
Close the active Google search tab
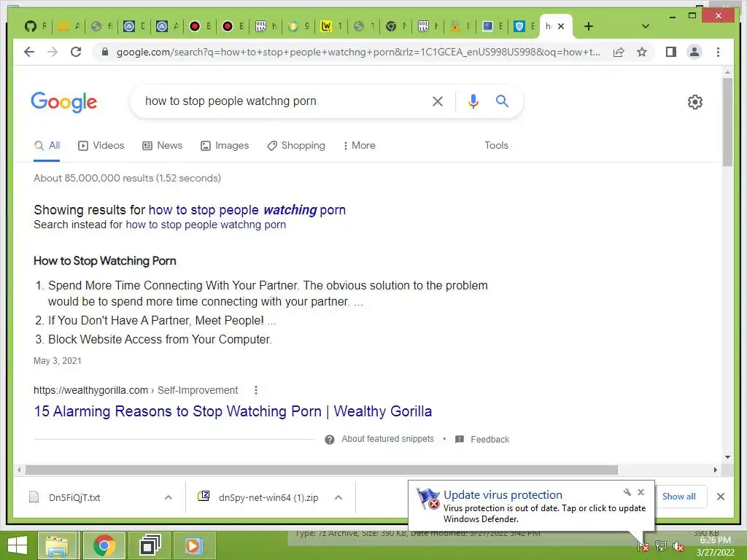pyautogui.click(x=561, y=26)
